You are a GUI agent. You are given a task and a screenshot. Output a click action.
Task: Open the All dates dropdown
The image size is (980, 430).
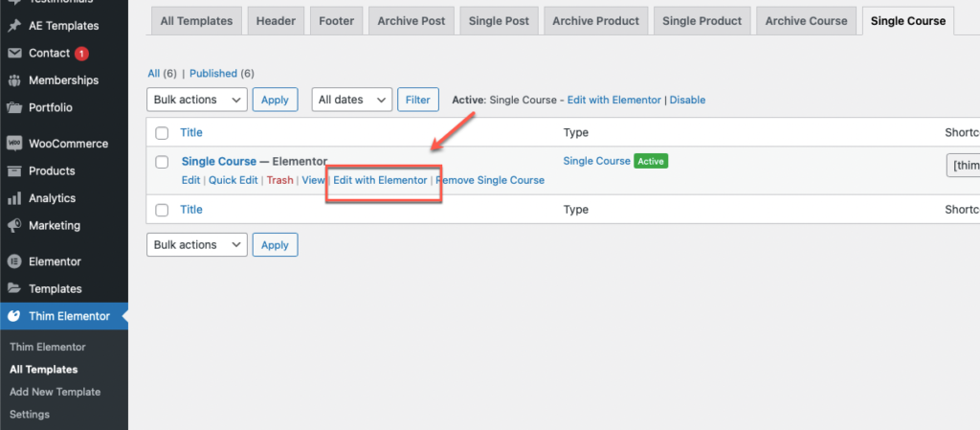tap(352, 100)
